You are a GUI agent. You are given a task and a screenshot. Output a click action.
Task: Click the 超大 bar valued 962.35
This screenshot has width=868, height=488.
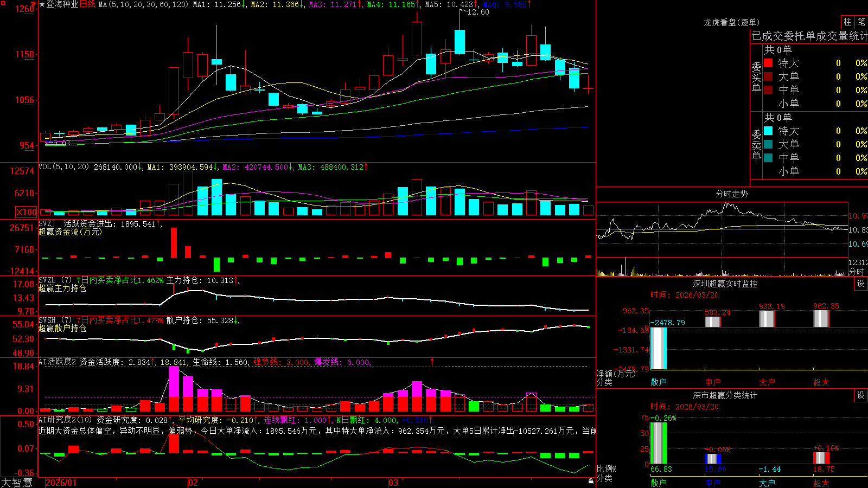(821, 319)
